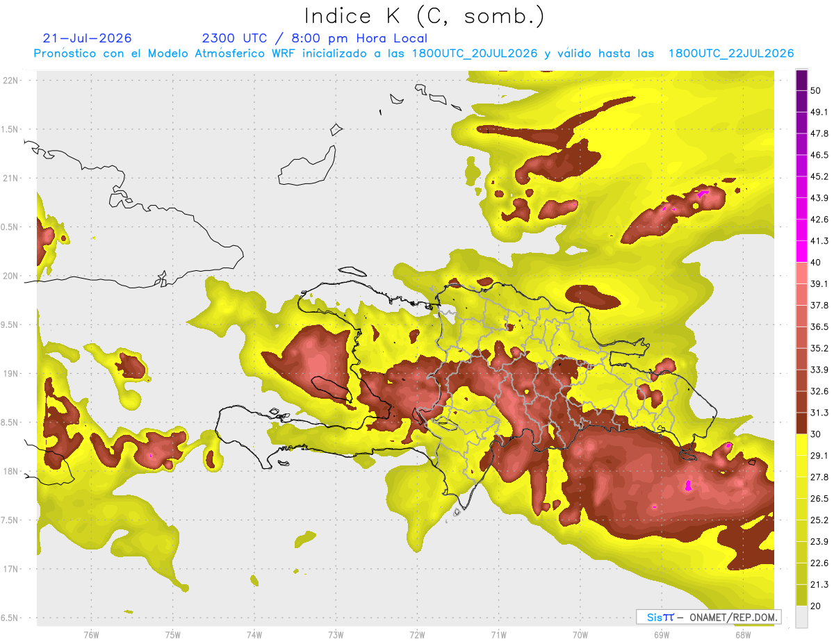Select the salmon swatch between 39.1 and 40
This screenshot has width=834, height=644.
801,273
